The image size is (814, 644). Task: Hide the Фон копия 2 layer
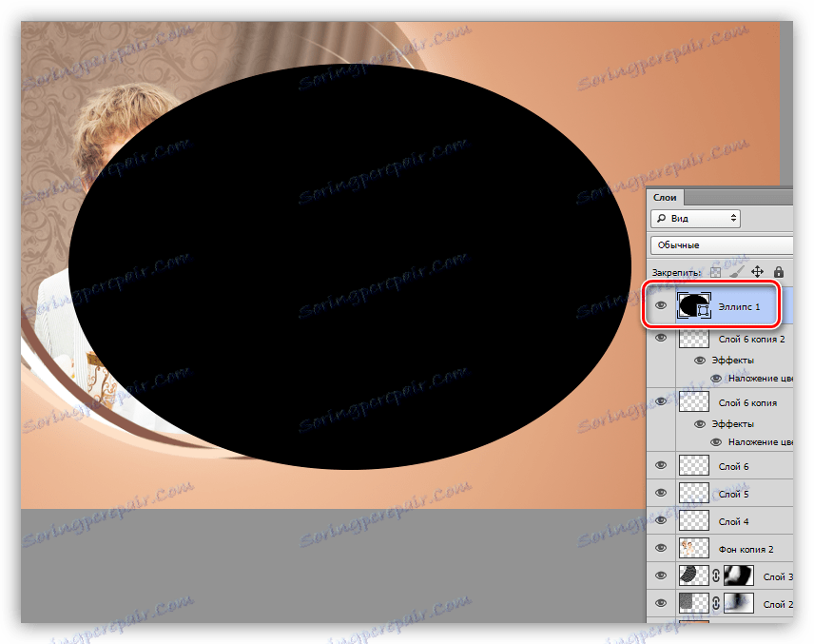pos(660,548)
